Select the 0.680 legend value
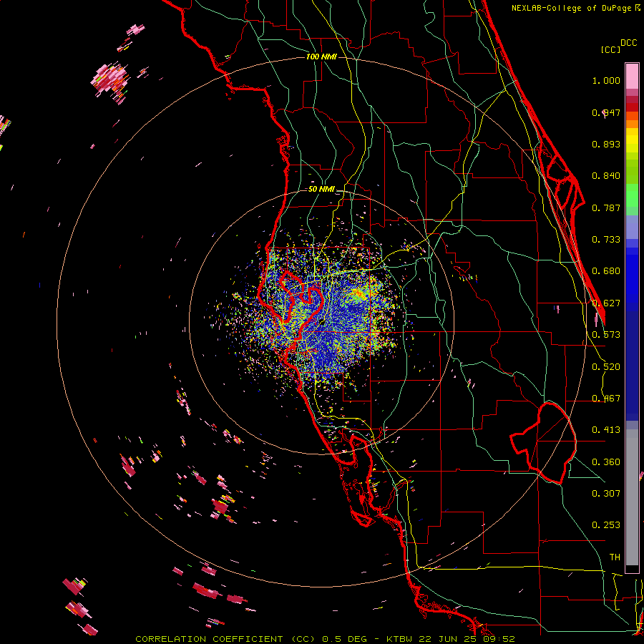Image resolution: width=644 pixels, height=644 pixels. click(606, 271)
